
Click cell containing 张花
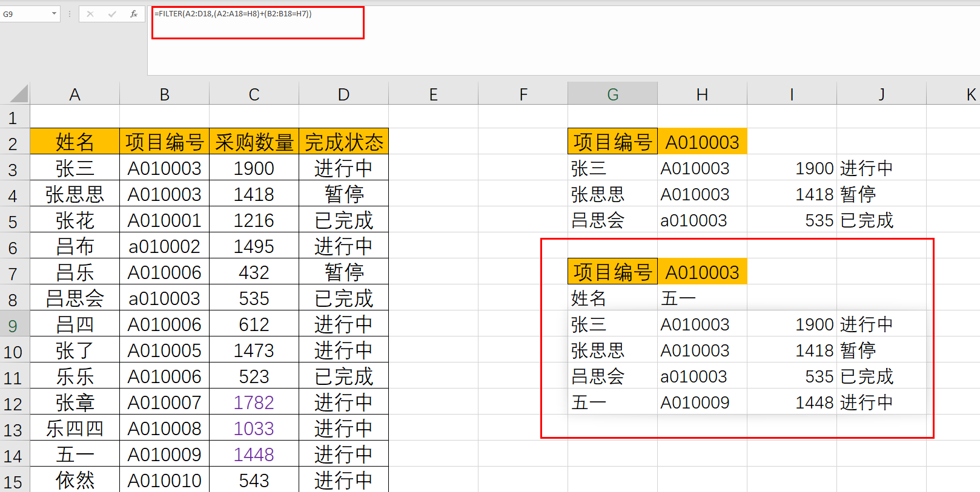point(74,220)
